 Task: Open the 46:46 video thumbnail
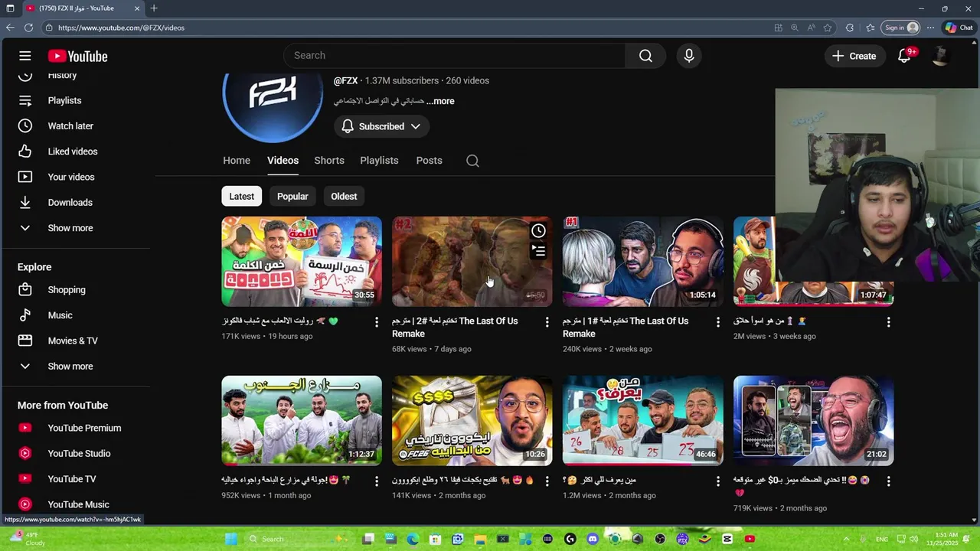tap(643, 421)
